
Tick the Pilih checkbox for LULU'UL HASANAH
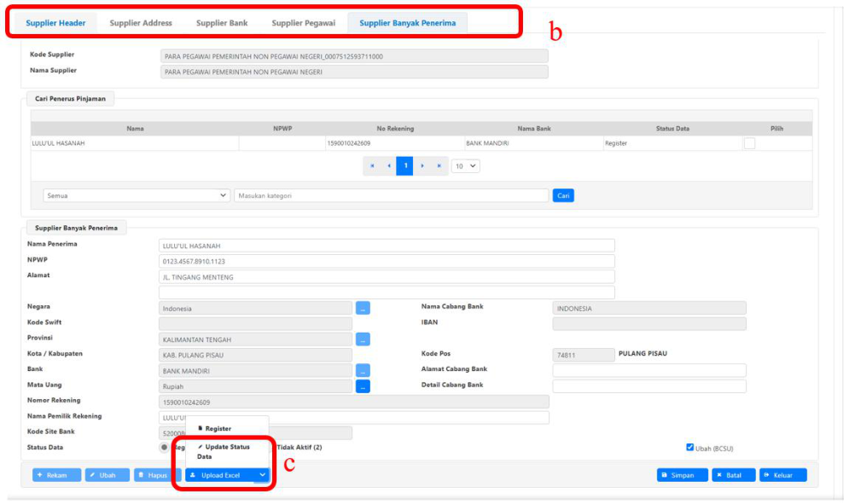(x=749, y=143)
